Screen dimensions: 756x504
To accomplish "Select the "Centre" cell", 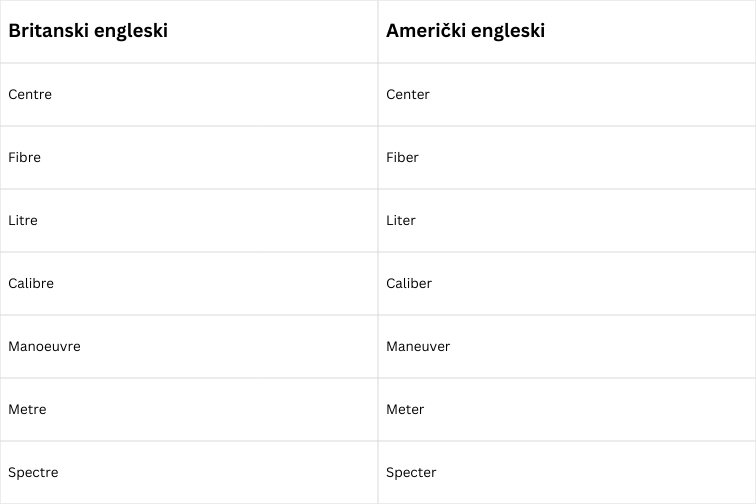I will 30,95.
